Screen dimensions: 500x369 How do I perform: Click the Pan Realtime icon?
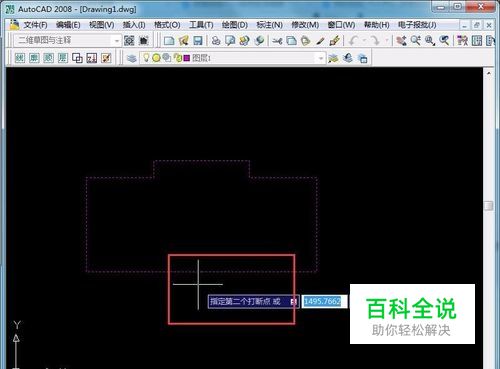tap(401, 41)
